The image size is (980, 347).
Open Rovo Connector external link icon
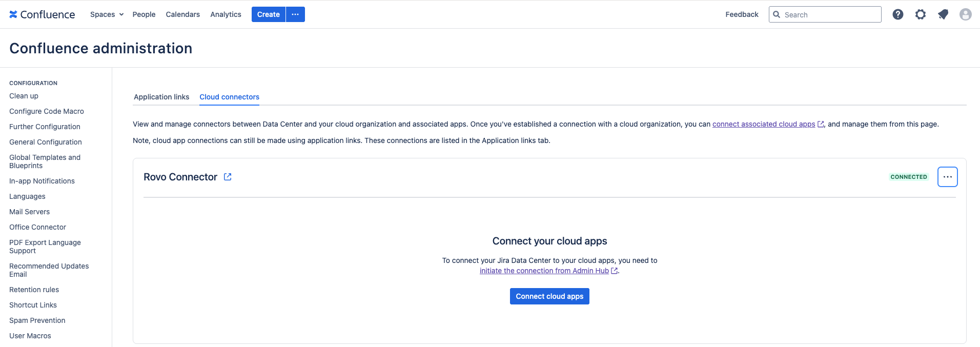coord(228,177)
